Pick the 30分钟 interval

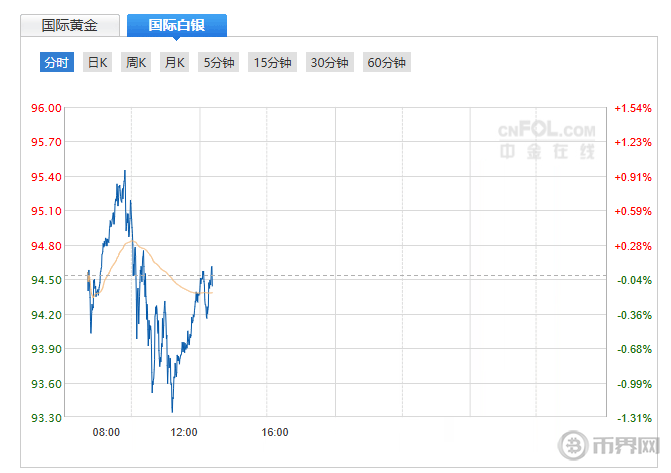click(329, 62)
